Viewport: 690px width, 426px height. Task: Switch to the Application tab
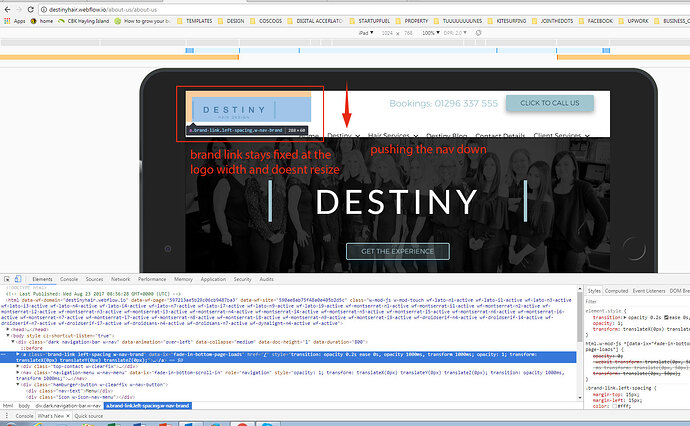pos(213,279)
